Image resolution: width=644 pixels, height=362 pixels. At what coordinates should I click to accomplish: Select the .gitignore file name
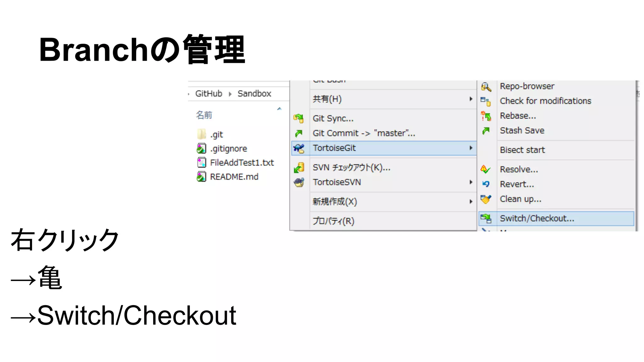click(229, 149)
